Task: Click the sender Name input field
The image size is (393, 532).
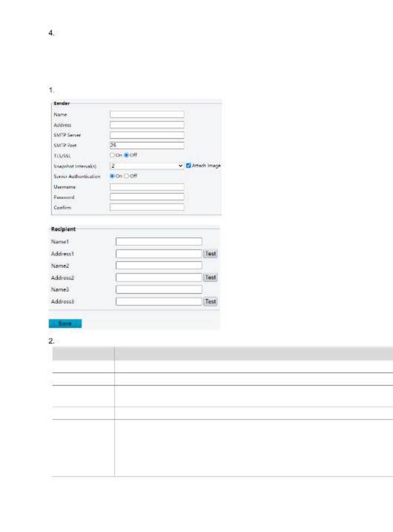Action: pyautogui.click(x=147, y=114)
